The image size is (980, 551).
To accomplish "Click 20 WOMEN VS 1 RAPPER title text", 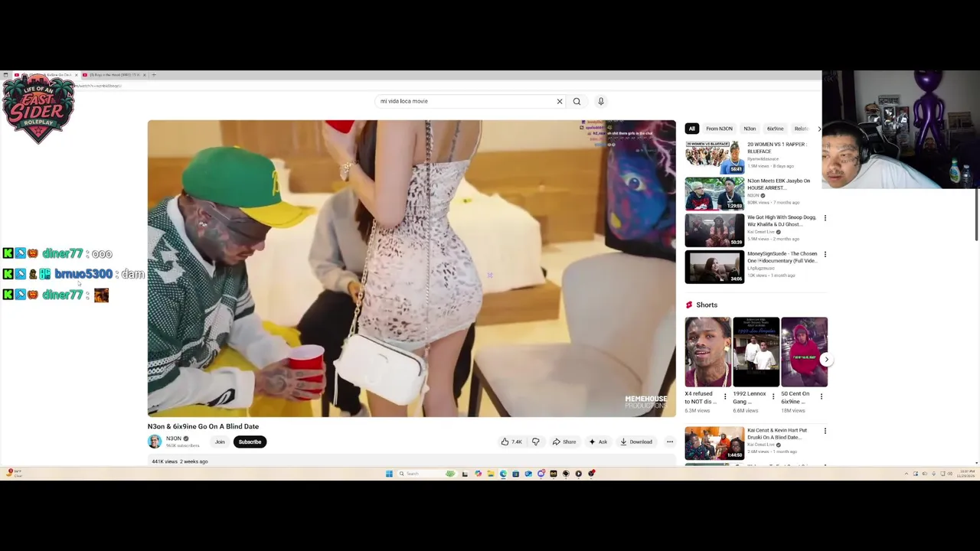I will [776, 148].
